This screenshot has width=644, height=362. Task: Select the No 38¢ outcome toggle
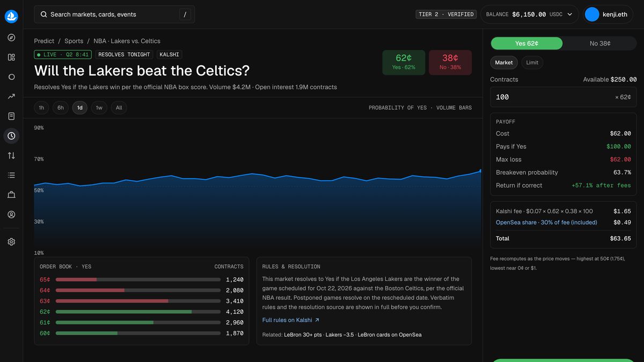(600, 43)
